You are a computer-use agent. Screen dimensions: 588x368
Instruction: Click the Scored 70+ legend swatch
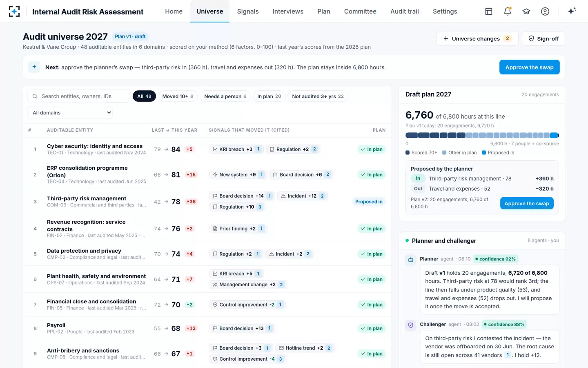pos(408,153)
